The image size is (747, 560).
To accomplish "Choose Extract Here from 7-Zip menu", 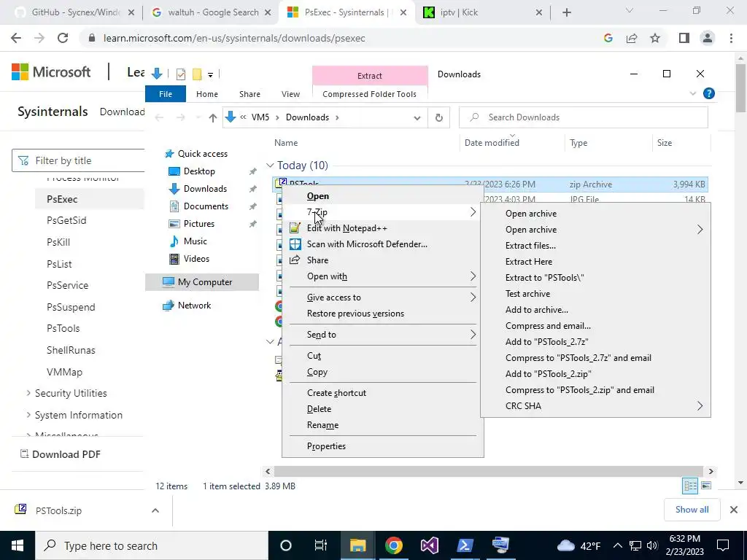I will (x=529, y=262).
